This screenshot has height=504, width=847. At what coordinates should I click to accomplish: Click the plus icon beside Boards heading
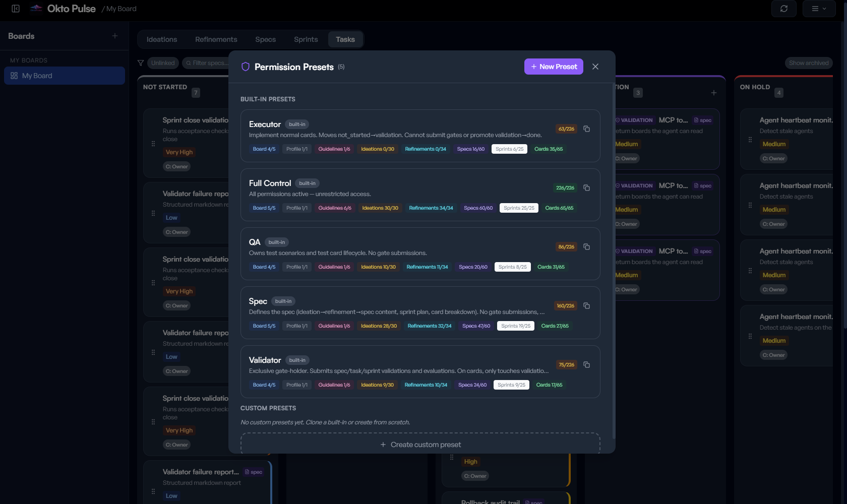[x=115, y=36]
